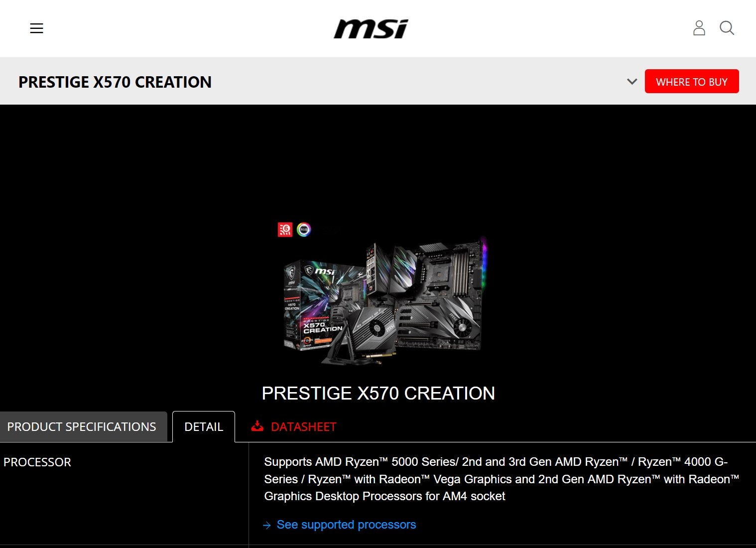Switch to the DETAIL tab
Image resolution: width=756 pixels, height=548 pixels.
[204, 427]
